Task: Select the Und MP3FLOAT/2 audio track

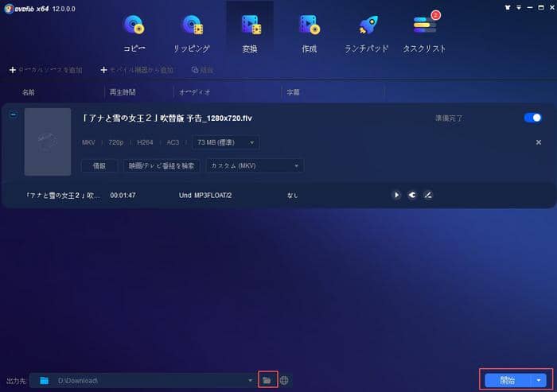Action: pos(205,196)
